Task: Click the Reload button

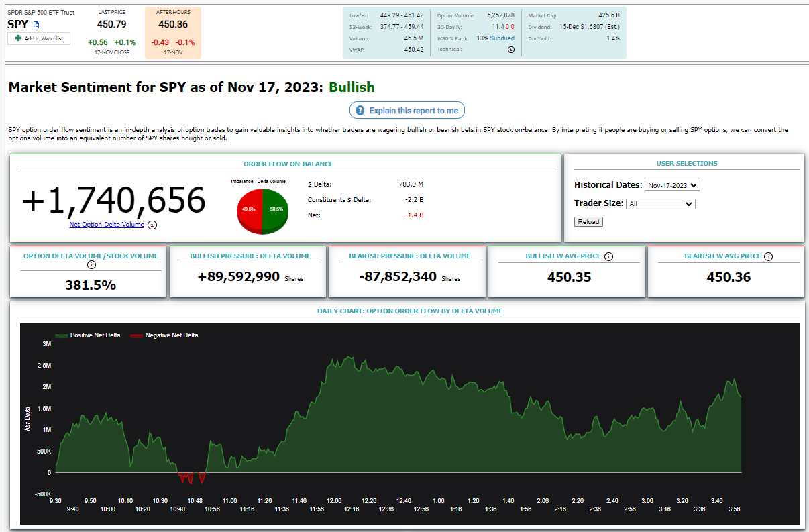Action: 588,221
